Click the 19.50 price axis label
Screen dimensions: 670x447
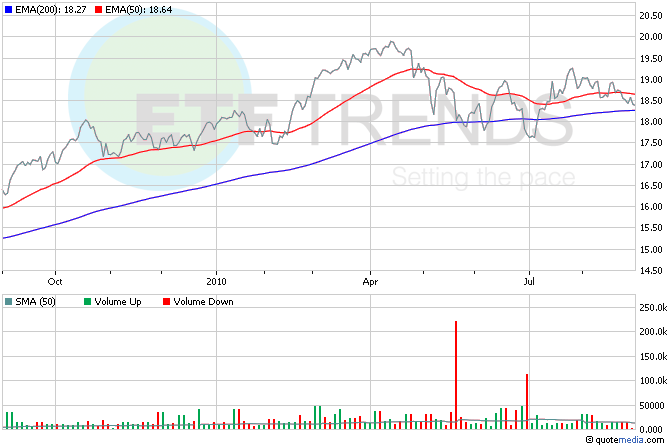click(651, 59)
